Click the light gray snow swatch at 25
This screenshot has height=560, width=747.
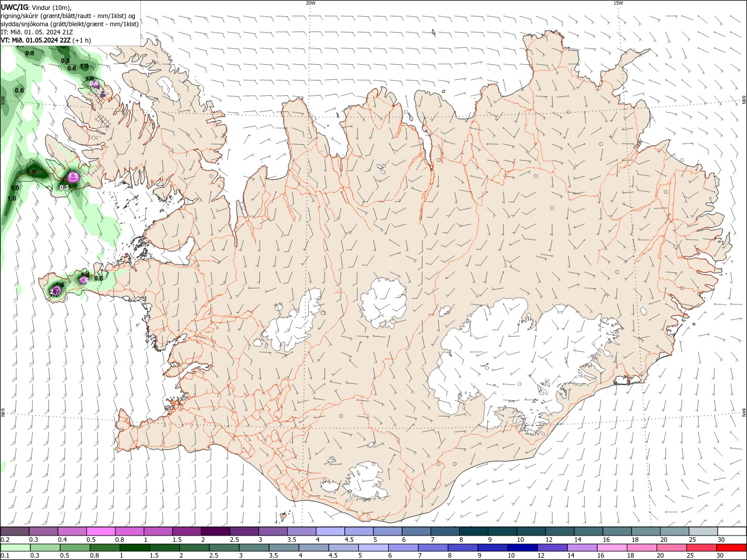[x=703, y=531]
